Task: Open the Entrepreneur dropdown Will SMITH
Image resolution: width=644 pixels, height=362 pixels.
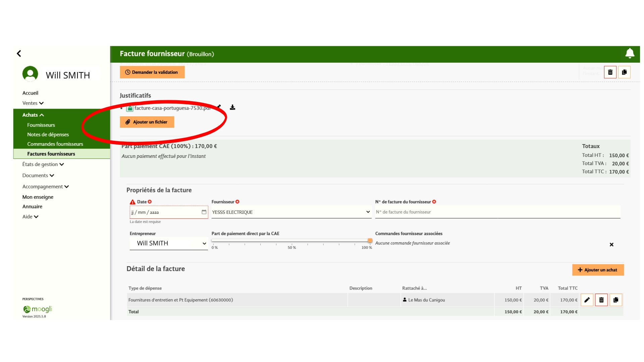Action: (x=169, y=243)
